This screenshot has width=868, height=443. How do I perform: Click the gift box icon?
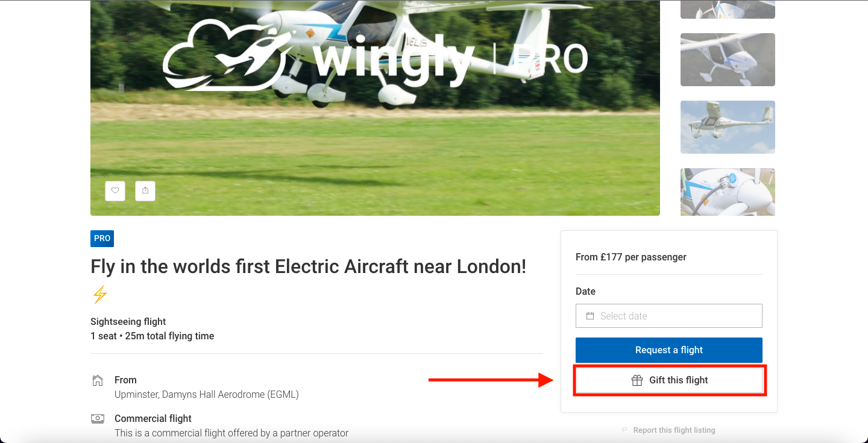point(637,380)
